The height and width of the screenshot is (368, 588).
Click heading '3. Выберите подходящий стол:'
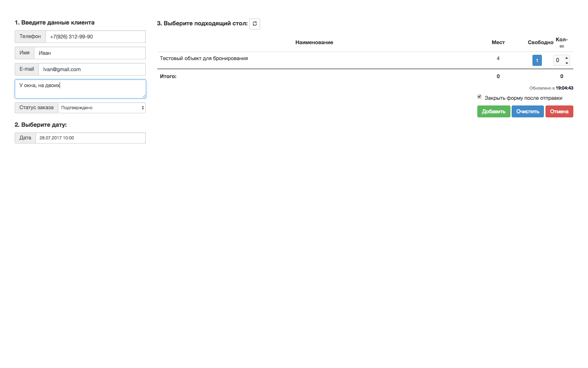202,23
